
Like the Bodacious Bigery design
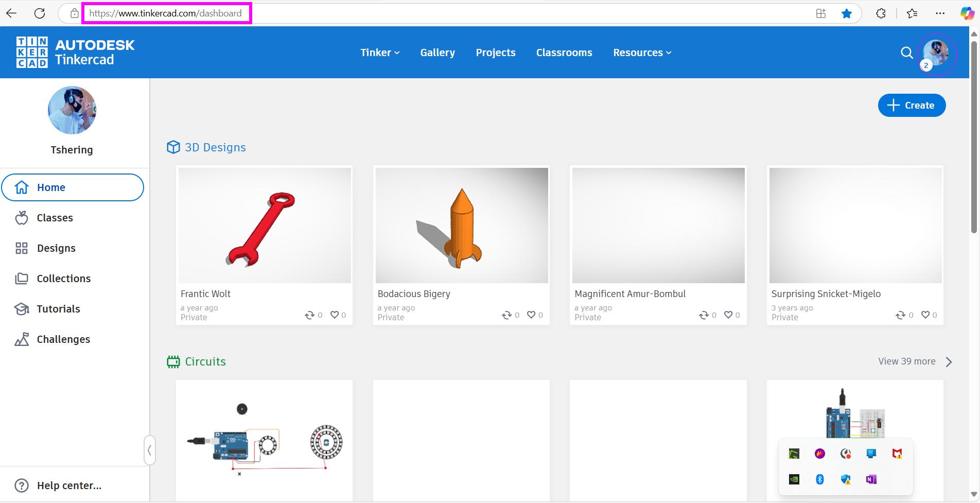[532, 315]
